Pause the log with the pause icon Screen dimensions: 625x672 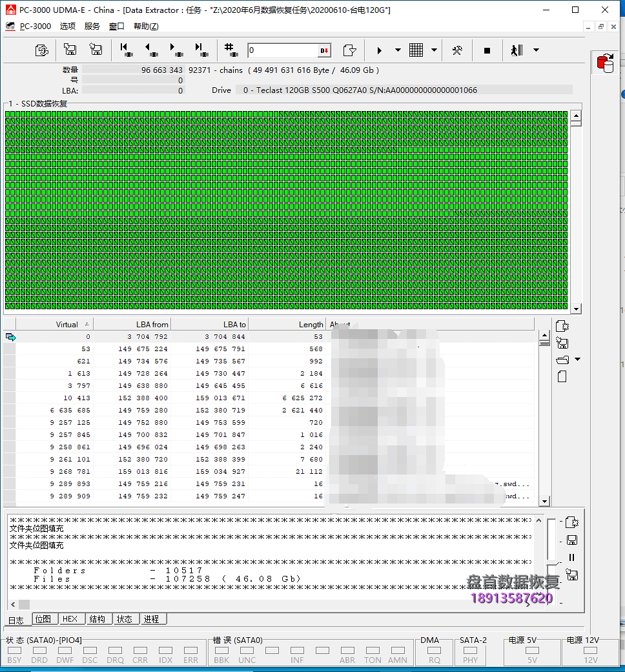coord(571,557)
